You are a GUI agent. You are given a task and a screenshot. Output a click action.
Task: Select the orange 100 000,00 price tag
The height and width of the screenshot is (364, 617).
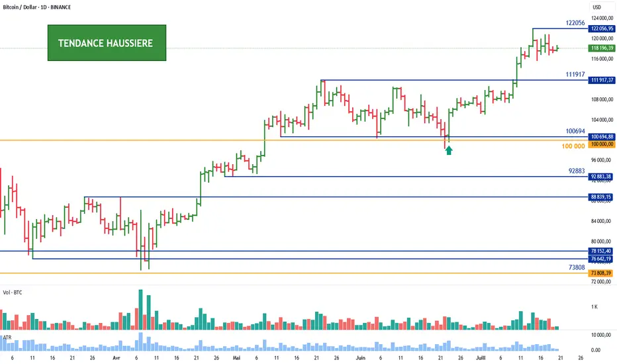(x=602, y=144)
